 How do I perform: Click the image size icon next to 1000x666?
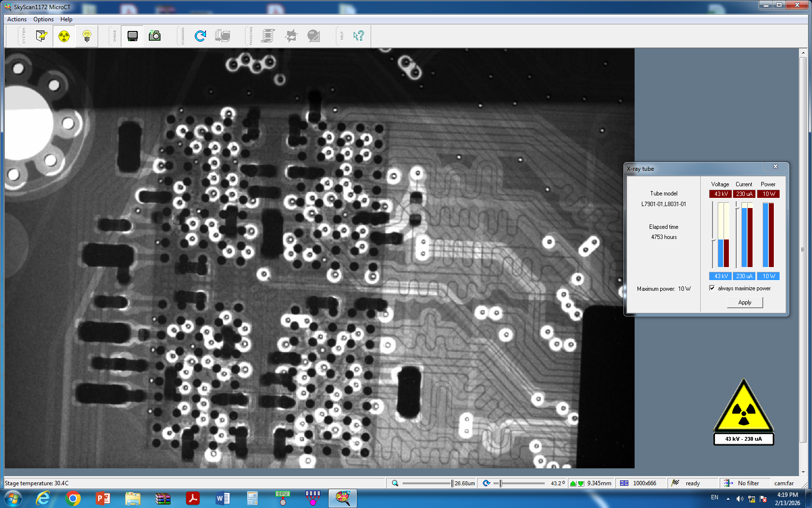coord(624,483)
